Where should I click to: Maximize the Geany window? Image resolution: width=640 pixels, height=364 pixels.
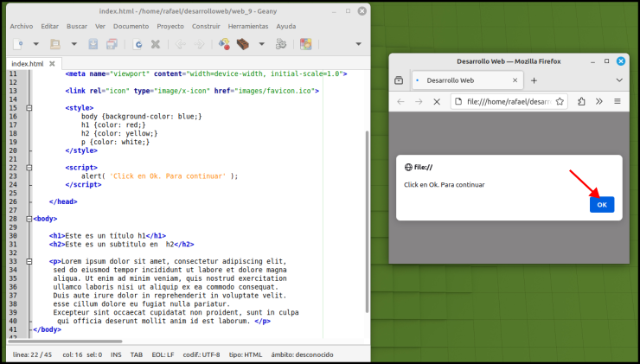click(348, 11)
